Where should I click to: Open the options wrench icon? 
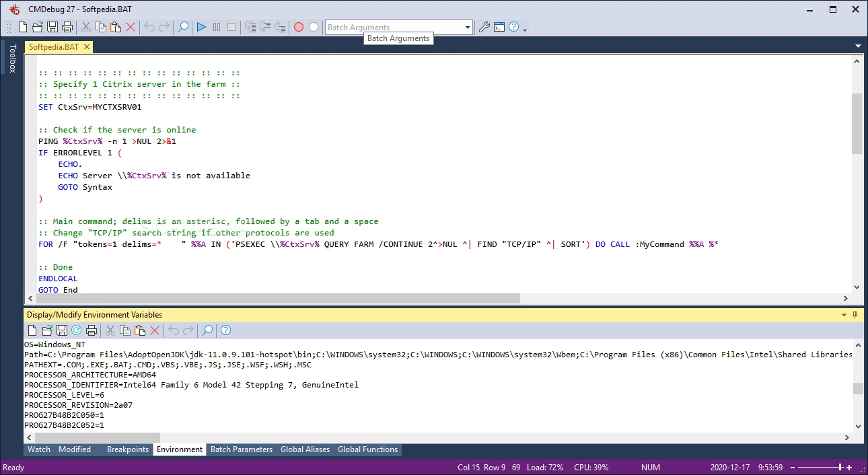coord(484,27)
